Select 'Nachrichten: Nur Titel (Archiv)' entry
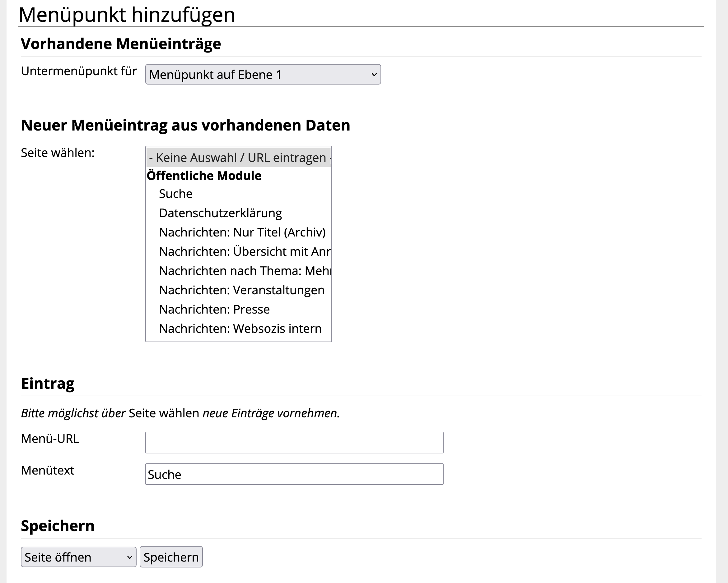This screenshot has height=583, width=728. point(242,232)
